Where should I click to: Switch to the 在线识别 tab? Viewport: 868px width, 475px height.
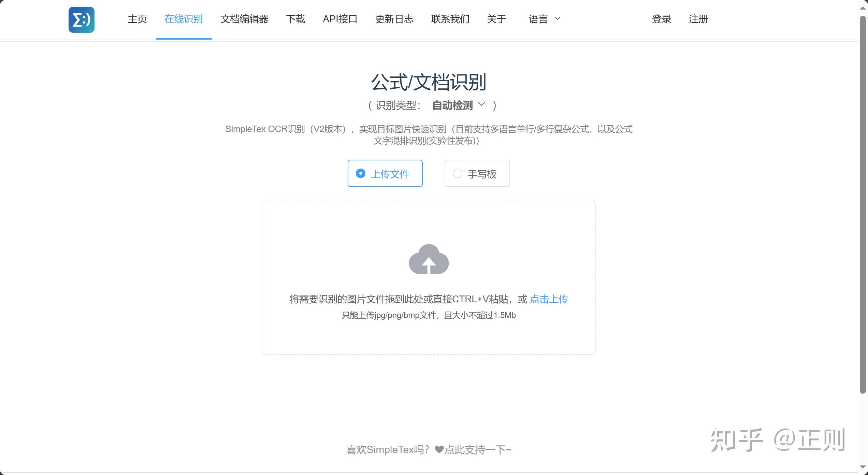184,19
